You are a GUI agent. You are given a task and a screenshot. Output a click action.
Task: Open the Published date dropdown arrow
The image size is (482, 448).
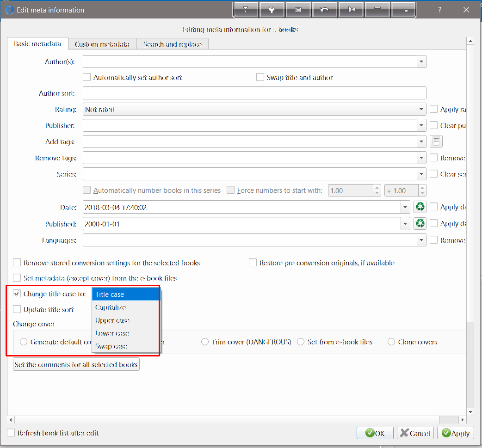pyautogui.click(x=405, y=224)
